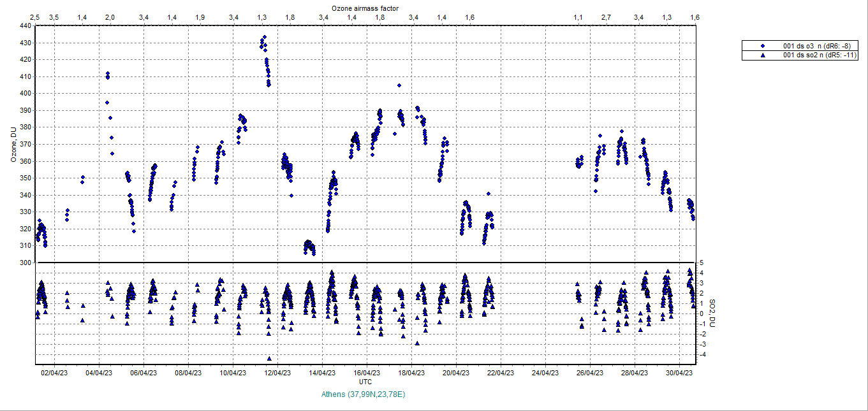
Task: Click the highest ozone data point above 430
Action: pos(265,37)
